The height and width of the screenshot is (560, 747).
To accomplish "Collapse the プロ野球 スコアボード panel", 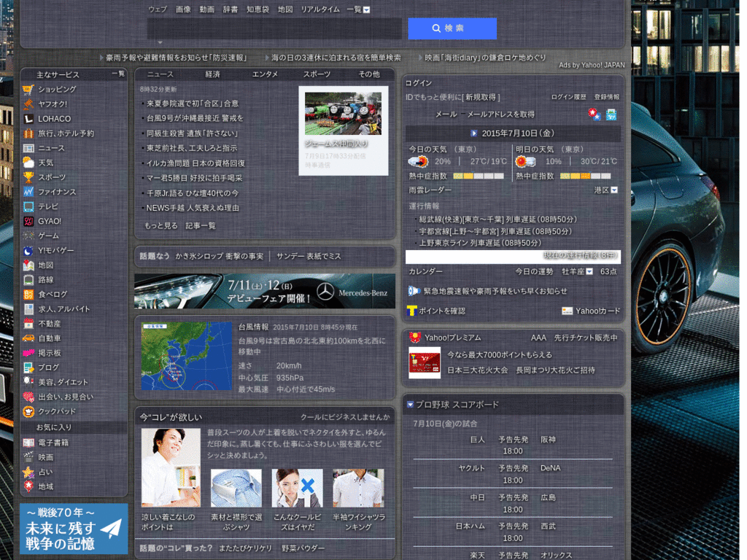I will (x=410, y=405).
